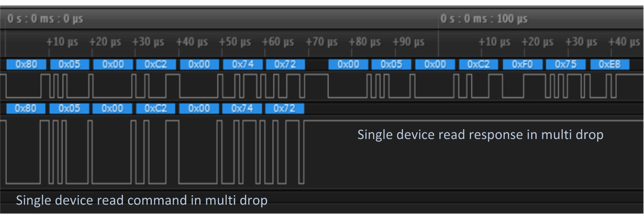Select the 0x75 decoded byte label

point(566,65)
